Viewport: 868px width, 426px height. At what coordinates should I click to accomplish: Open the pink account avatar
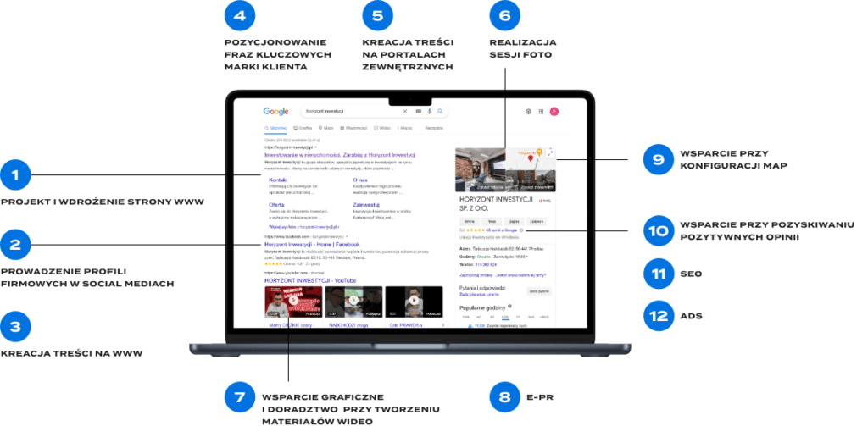(554, 111)
